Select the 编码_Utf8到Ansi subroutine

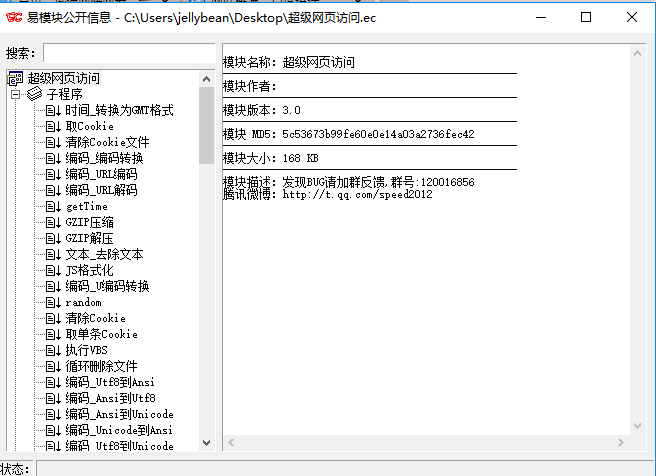pyautogui.click(x=110, y=382)
